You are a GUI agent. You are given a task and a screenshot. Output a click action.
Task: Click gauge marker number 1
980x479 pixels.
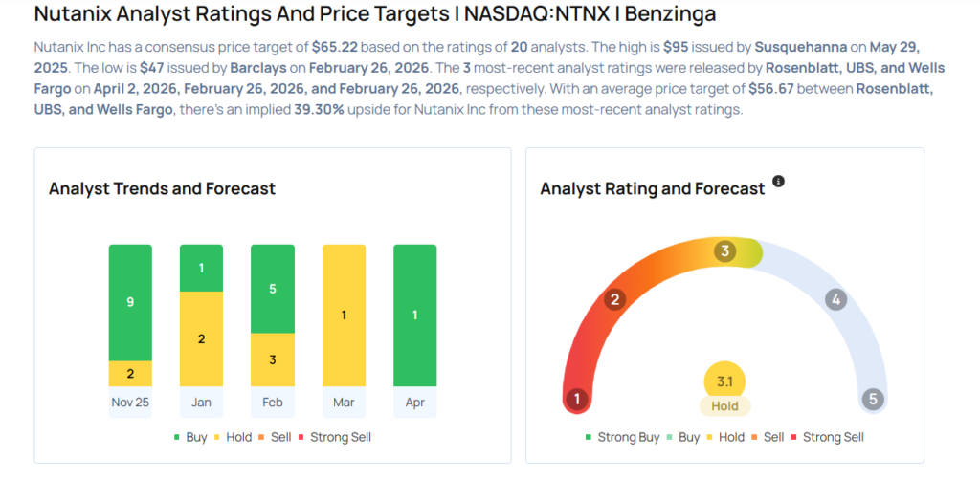[576, 399]
